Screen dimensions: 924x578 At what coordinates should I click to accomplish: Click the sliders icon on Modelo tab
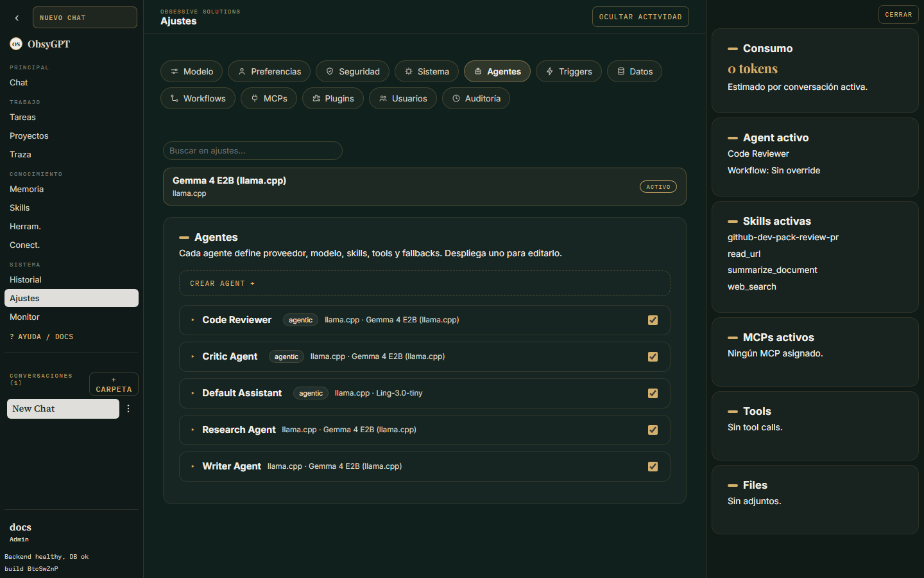pos(175,71)
